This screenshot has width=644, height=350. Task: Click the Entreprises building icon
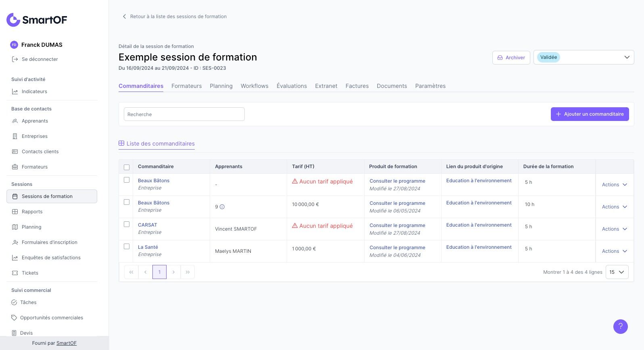coord(15,136)
